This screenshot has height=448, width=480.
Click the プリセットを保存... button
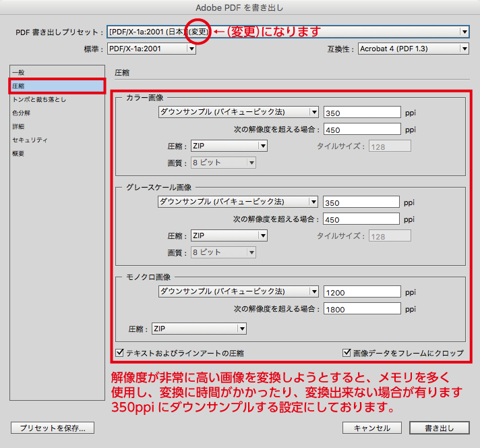53,428
